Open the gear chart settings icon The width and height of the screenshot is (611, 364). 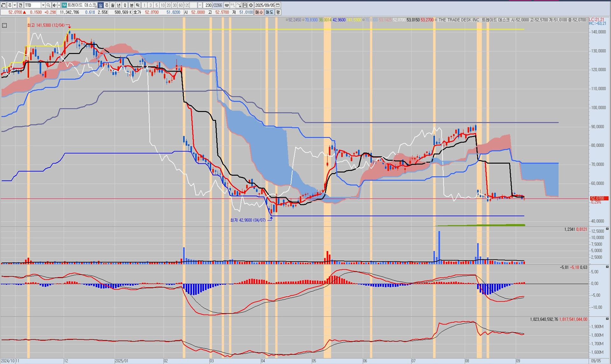tap(251, 5)
